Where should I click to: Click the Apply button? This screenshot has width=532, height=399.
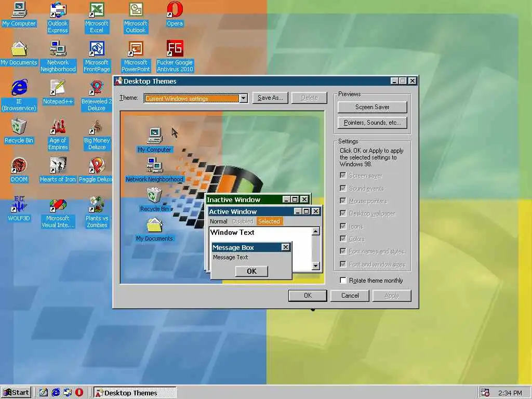(392, 296)
